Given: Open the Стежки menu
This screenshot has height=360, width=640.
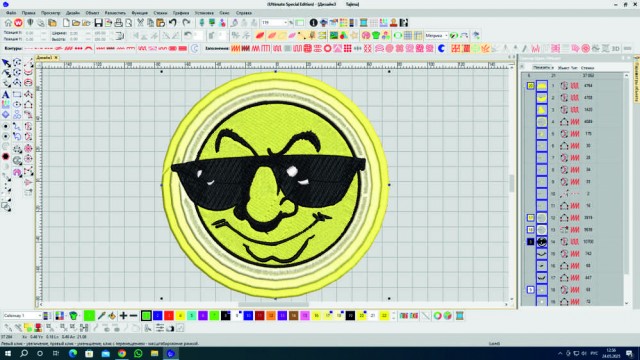Looking at the screenshot, I should (x=160, y=13).
